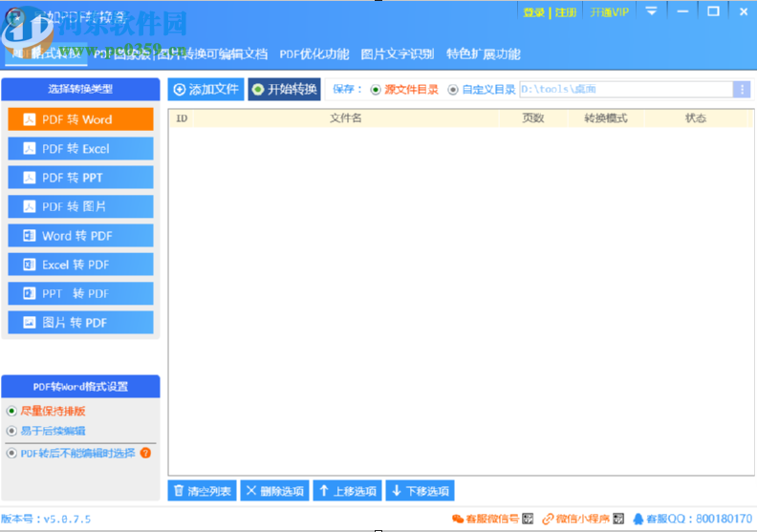
Task: Enable 易于后续编辑 format setting
Action: coord(11,431)
